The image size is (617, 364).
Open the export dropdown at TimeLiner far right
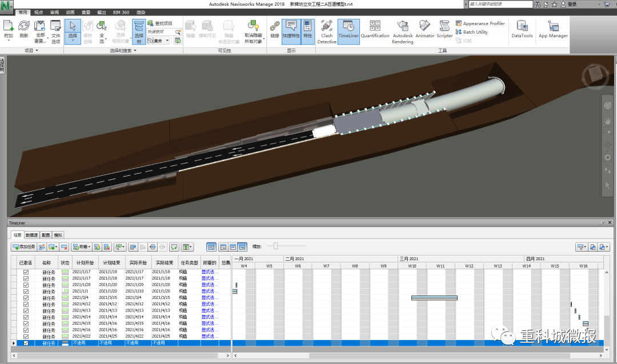[x=604, y=247]
